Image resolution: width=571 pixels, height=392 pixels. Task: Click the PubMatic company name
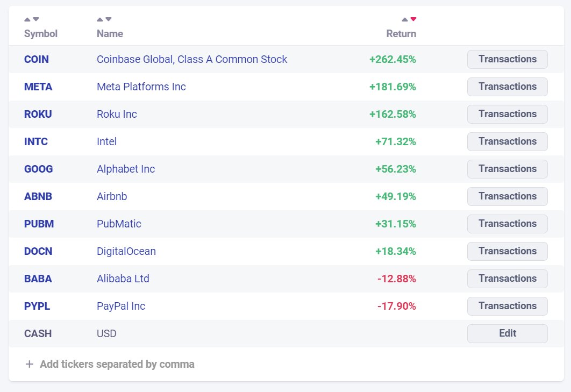click(119, 224)
